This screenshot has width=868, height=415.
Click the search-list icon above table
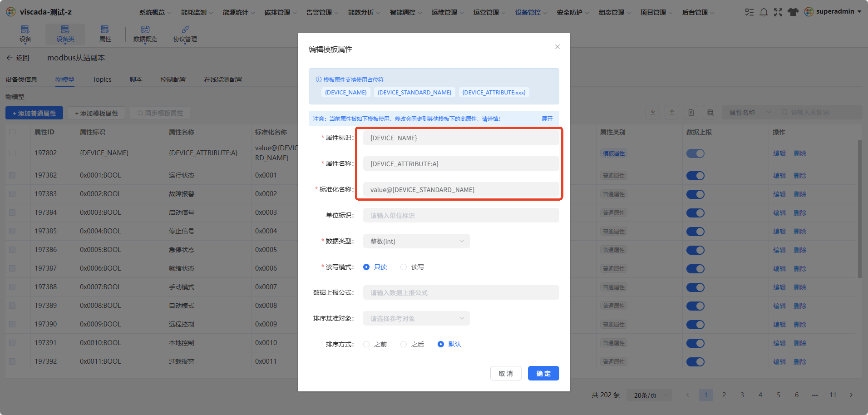(710, 112)
